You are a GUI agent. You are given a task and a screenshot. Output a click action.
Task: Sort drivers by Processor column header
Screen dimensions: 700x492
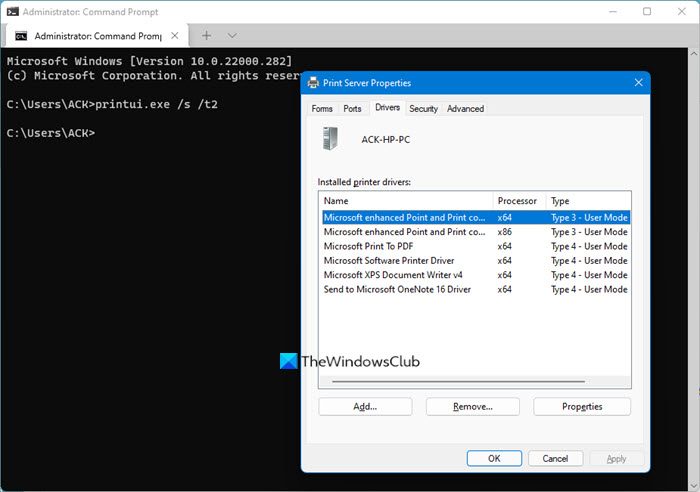tap(520, 201)
